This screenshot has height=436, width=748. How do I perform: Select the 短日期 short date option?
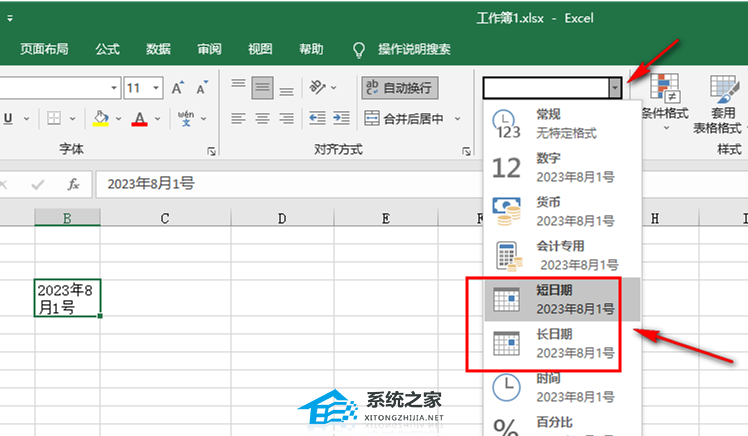[x=562, y=300]
